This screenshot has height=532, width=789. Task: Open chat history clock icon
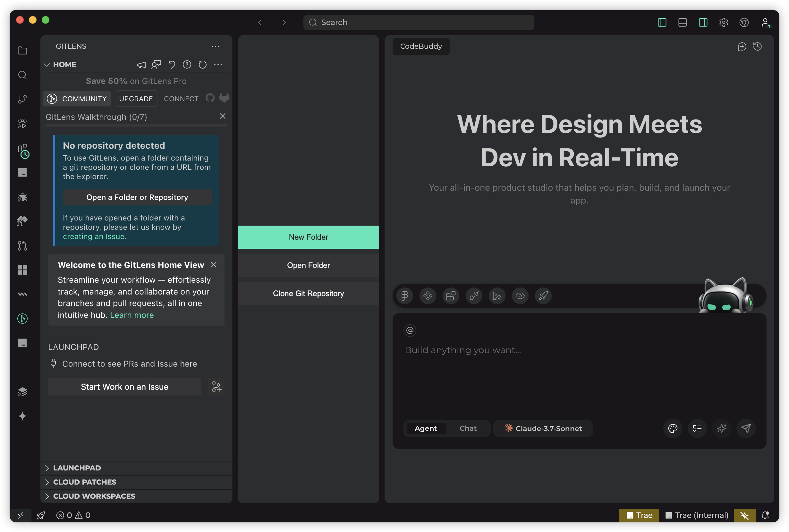pyautogui.click(x=758, y=46)
